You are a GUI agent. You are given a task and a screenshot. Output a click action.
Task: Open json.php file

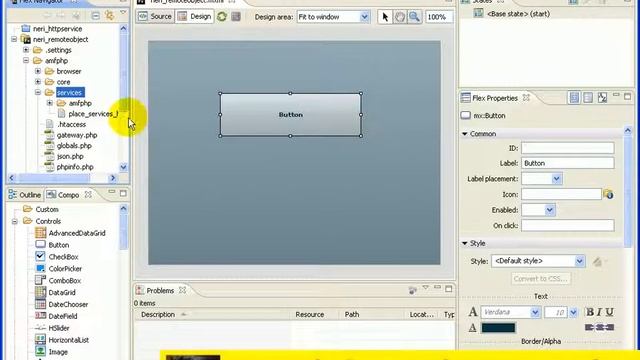tap(70, 156)
